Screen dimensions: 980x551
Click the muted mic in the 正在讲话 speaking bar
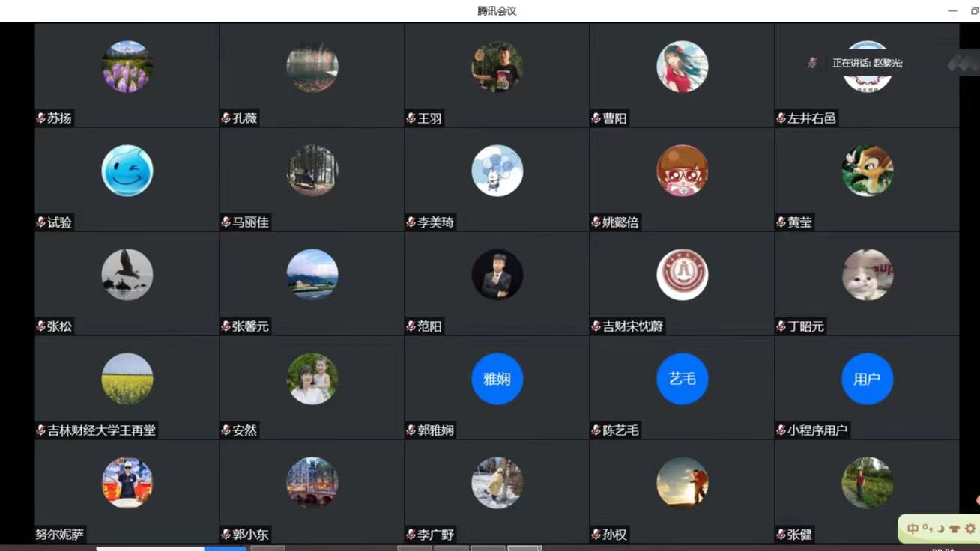(x=813, y=63)
